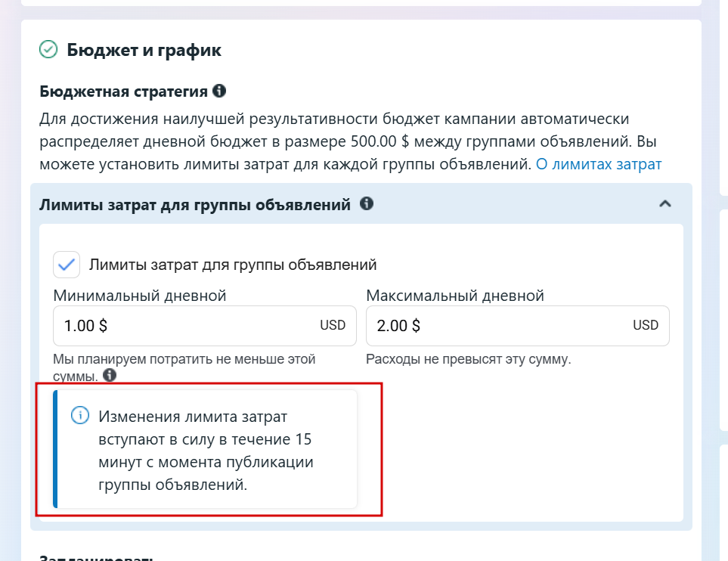Click Расходы не превысят эту сумму hint

pyautogui.click(x=469, y=359)
